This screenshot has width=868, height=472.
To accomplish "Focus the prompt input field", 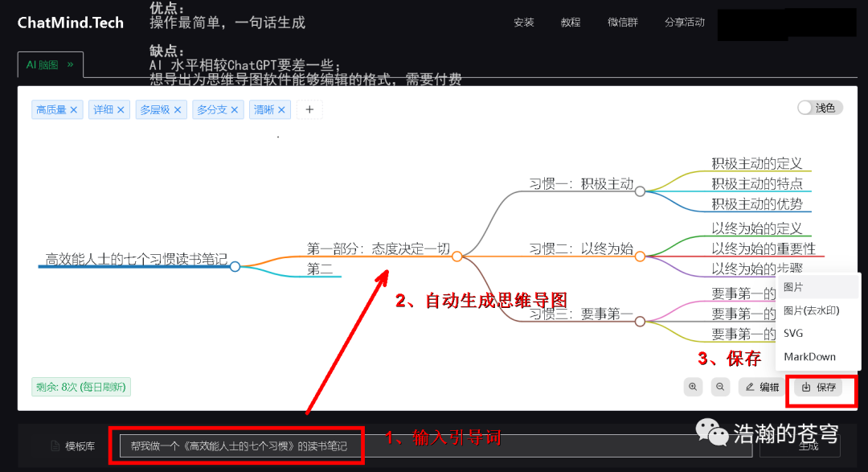I will coord(436,446).
